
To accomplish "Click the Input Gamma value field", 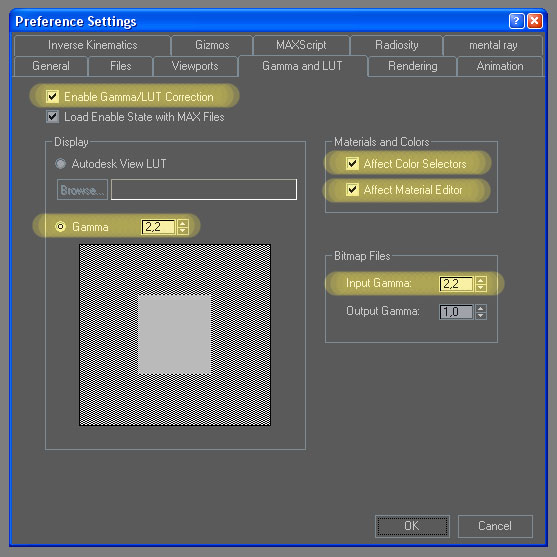I will tap(456, 284).
